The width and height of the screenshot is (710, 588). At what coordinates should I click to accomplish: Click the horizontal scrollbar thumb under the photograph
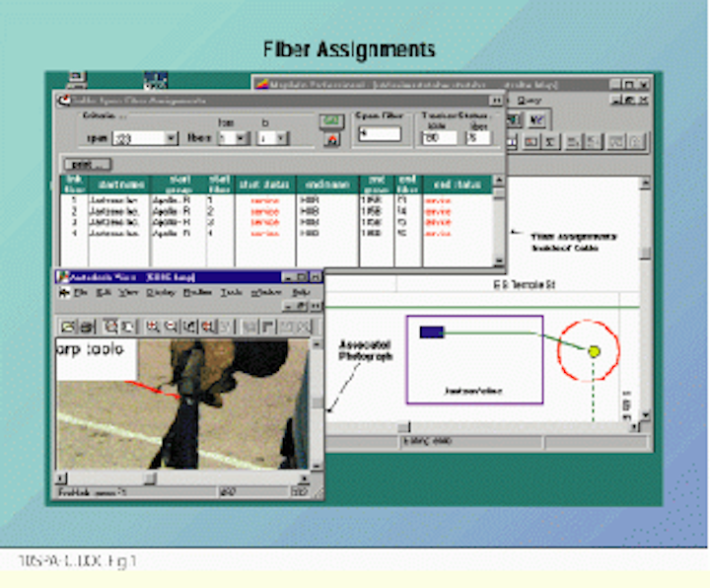(148, 478)
